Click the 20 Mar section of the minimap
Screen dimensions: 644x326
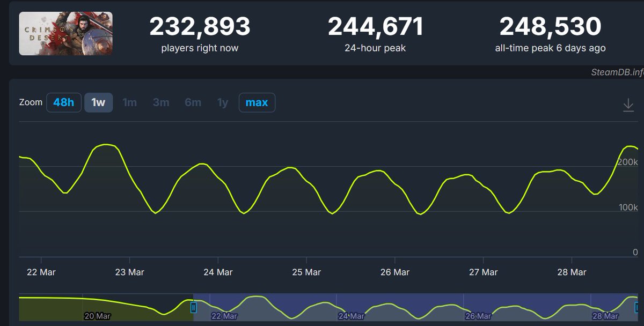97,316
